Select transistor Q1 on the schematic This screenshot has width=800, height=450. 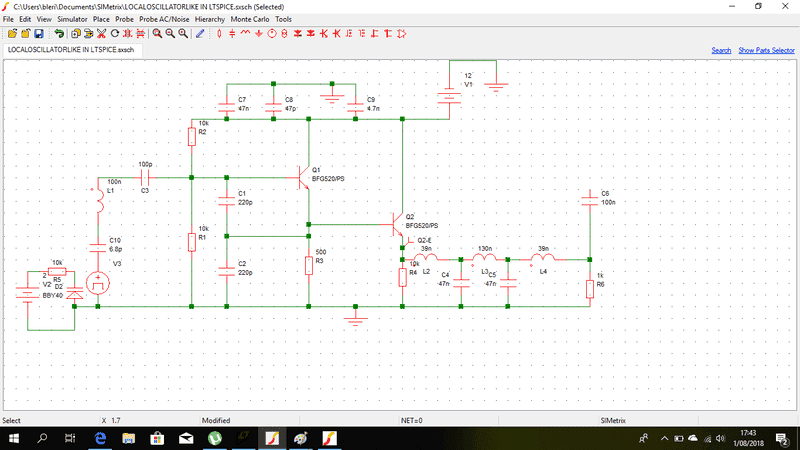[301, 177]
